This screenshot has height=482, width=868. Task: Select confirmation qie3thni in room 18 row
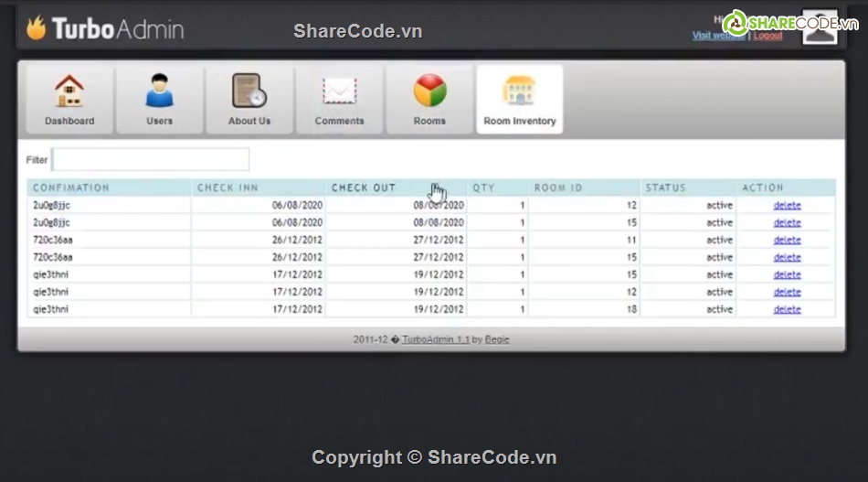point(50,309)
